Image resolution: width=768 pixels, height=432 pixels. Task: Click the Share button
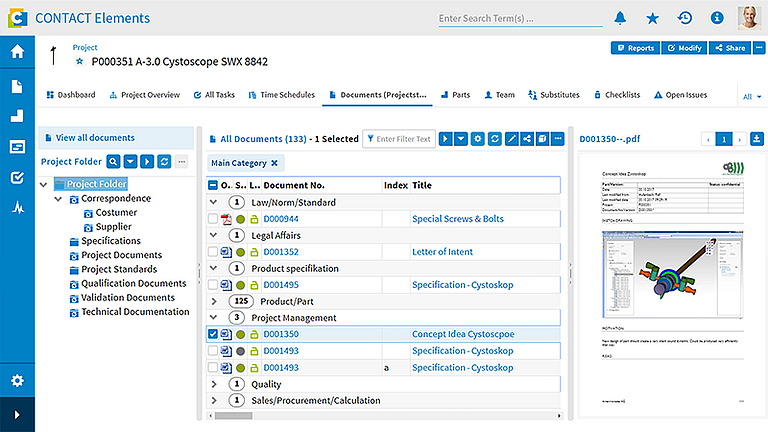(730, 48)
